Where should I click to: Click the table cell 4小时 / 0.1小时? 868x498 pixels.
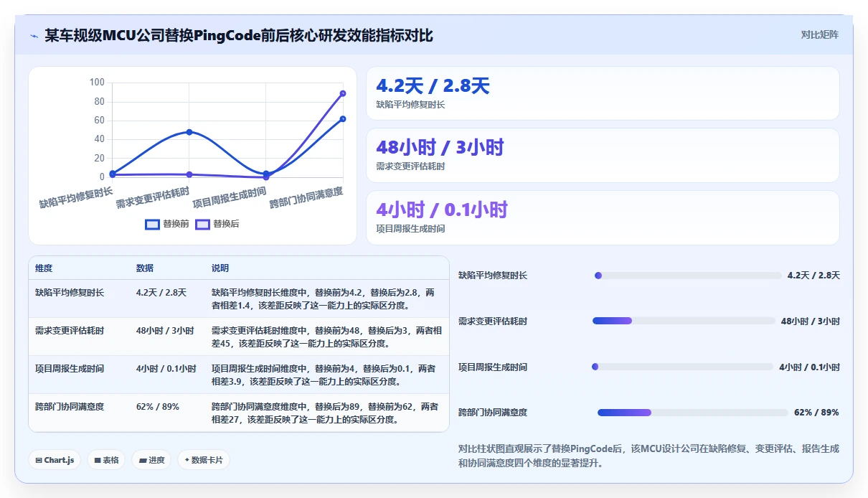click(166, 369)
